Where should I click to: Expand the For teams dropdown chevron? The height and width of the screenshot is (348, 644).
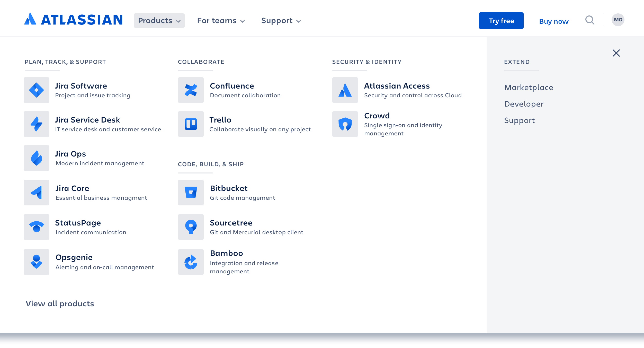(243, 21)
